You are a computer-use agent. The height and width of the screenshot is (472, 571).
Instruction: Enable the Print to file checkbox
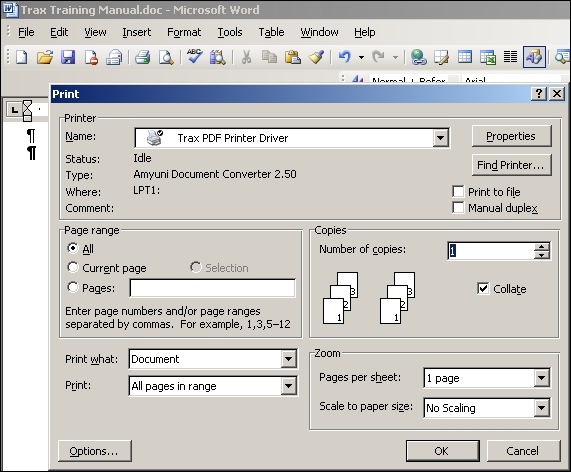(458, 192)
